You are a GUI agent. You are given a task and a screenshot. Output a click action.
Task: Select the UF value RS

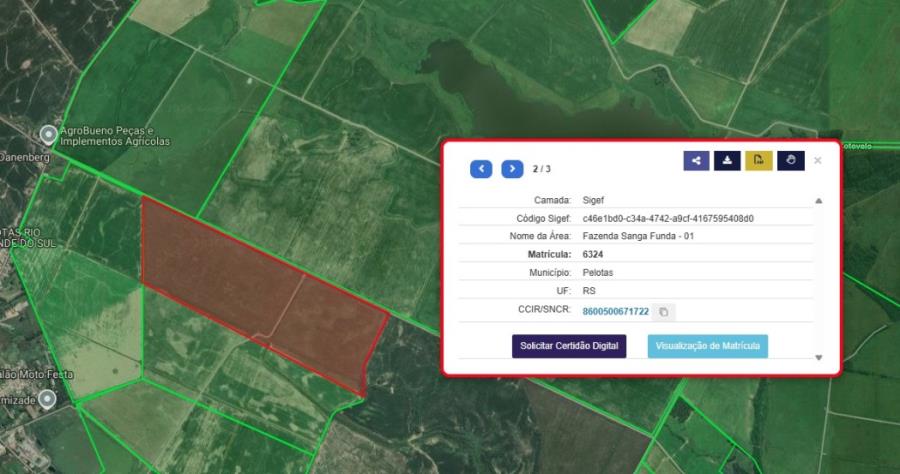click(x=589, y=291)
